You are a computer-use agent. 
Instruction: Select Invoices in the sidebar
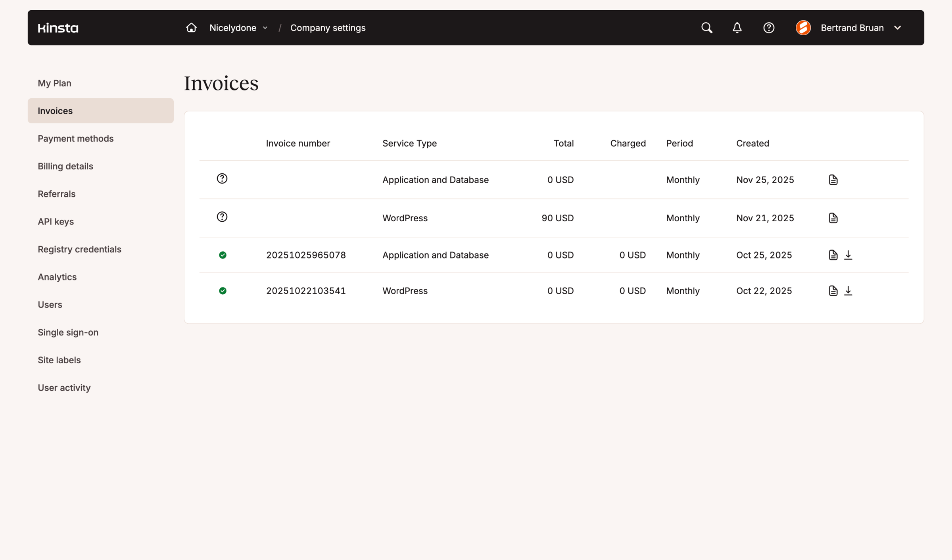[100, 111]
